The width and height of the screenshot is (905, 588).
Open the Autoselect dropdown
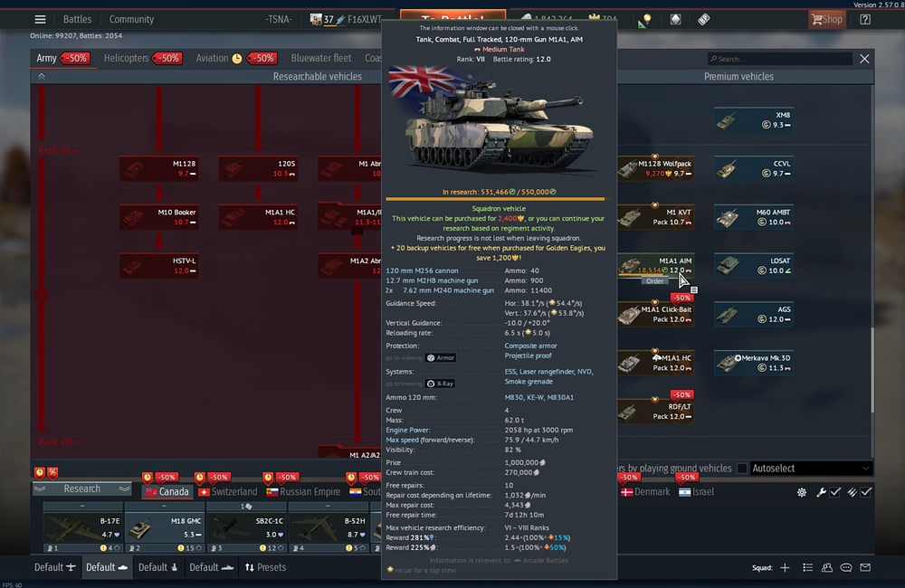coord(810,468)
